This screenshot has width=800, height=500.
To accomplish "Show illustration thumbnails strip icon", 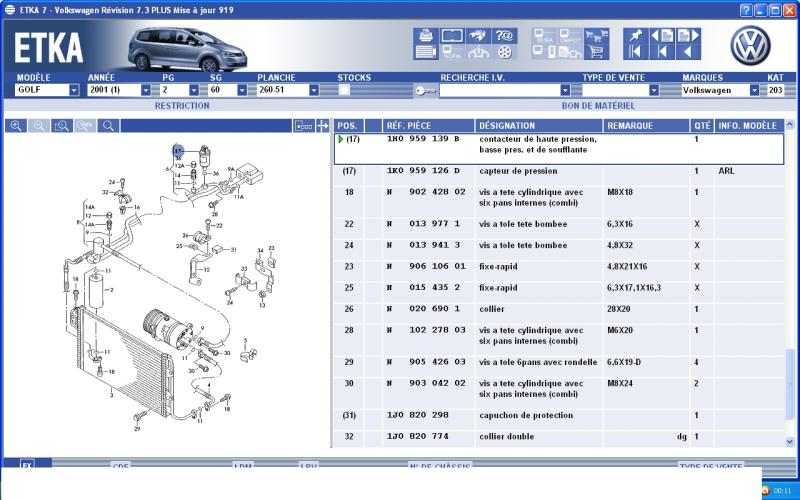I will tap(304, 126).
